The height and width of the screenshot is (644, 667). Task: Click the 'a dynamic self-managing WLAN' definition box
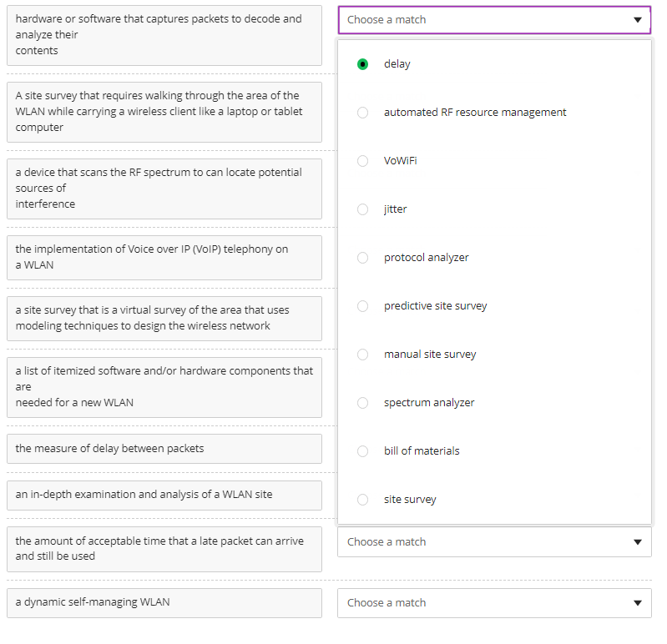tap(164, 602)
